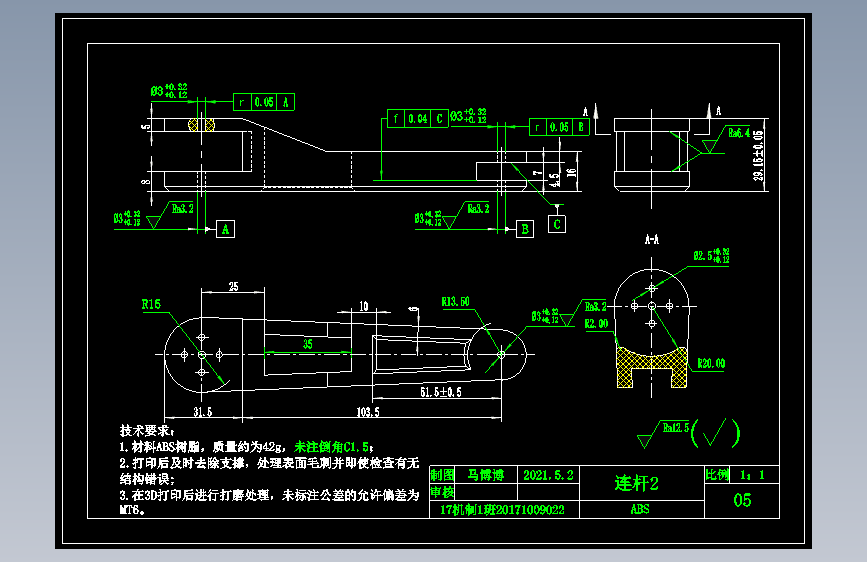Select the drawing number 05 cell
Image resolution: width=867 pixels, height=562 pixels.
[x=742, y=501]
